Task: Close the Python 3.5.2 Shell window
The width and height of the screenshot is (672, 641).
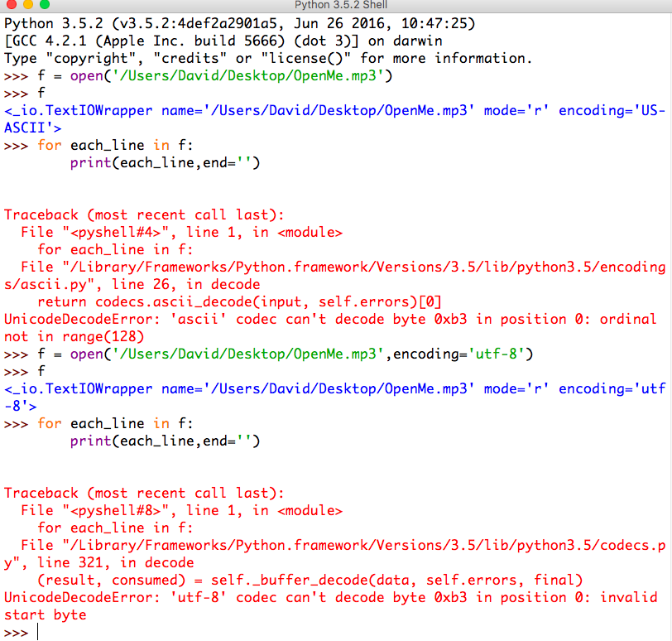Action: point(9,6)
